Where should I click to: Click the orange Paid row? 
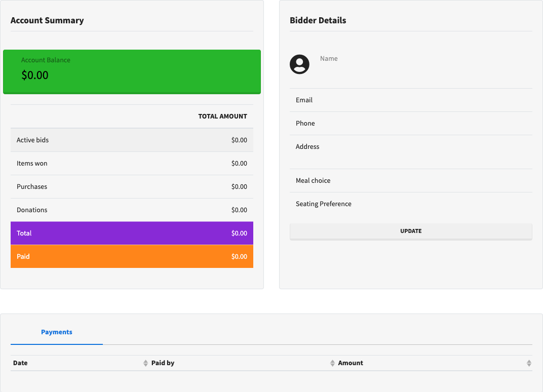[x=132, y=256]
